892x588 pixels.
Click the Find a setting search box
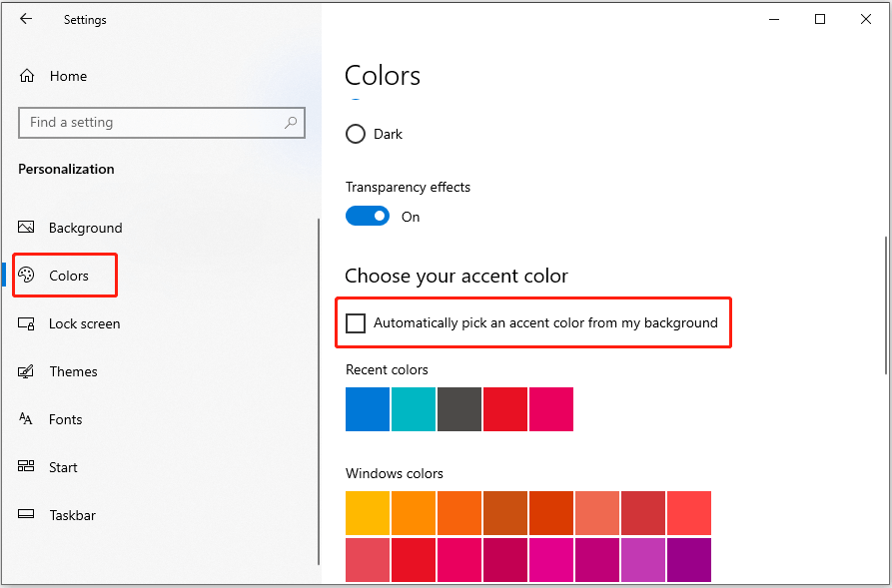click(x=150, y=123)
